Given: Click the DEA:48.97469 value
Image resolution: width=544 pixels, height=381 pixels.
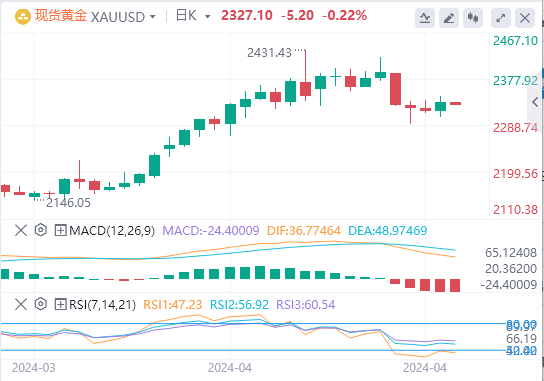Looking at the screenshot, I should [x=388, y=231].
